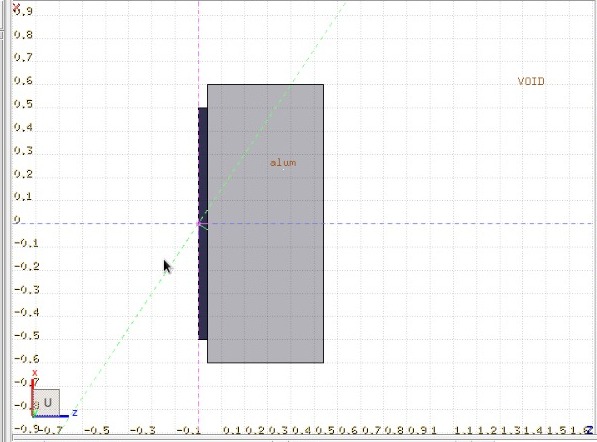Click the VOID region label
The height and width of the screenshot is (442, 597).
click(x=531, y=81)
